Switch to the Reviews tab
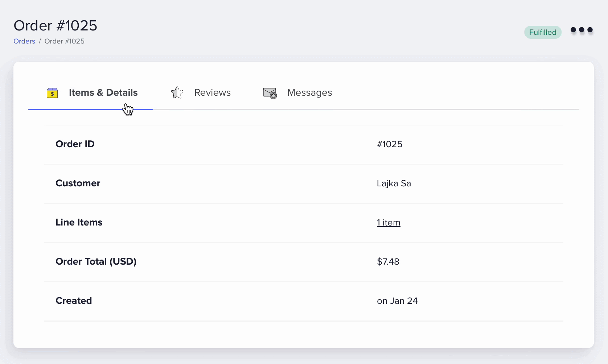Image resolution: width=608 pixels, height=364 pixels. pos(212,92)
